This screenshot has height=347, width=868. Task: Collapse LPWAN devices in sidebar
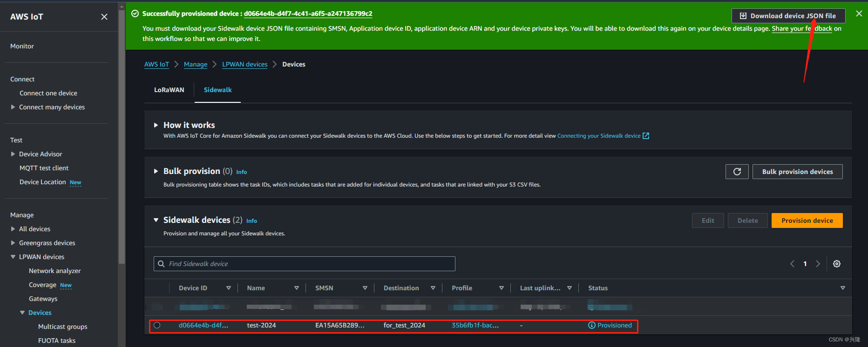coord(13,257)
